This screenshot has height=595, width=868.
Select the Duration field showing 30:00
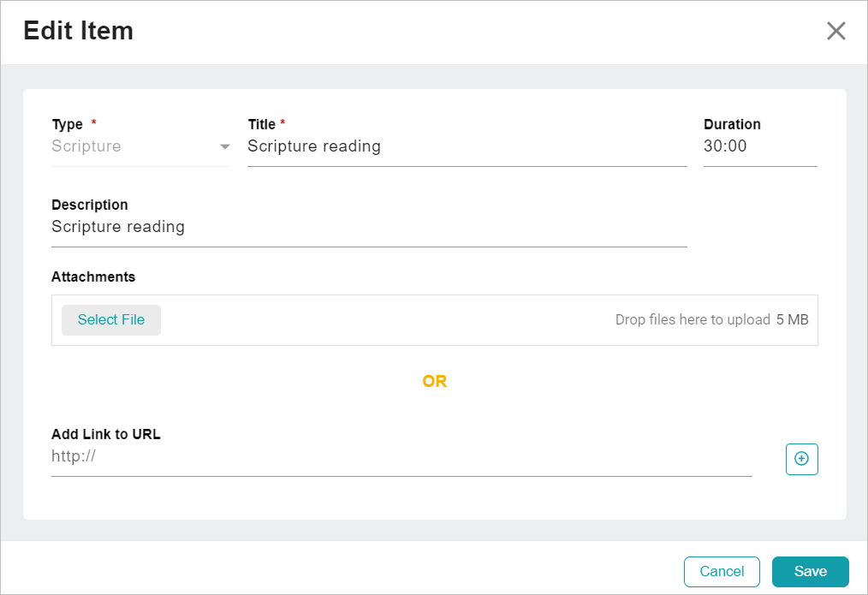pyautogui.click(x=759, y=146)
